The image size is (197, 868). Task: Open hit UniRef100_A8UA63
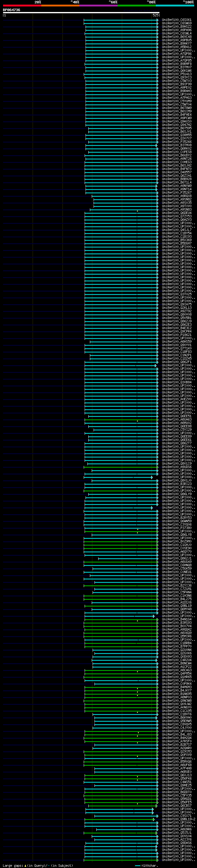click(x=177, y=419)
